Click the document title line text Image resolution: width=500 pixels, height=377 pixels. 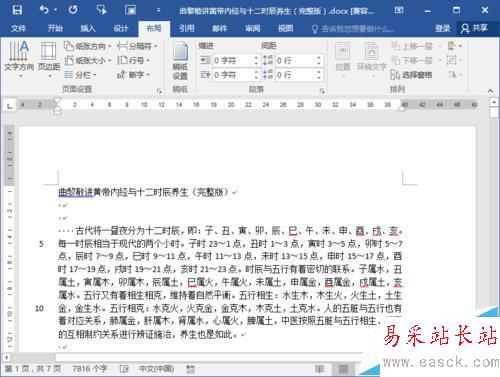(145, 192)
